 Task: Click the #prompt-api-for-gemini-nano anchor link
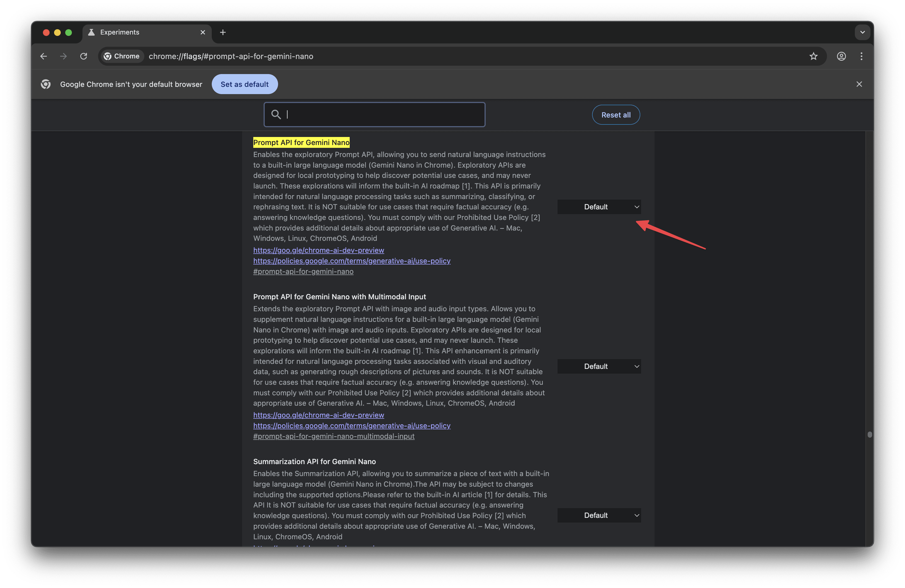click(303, 271)
